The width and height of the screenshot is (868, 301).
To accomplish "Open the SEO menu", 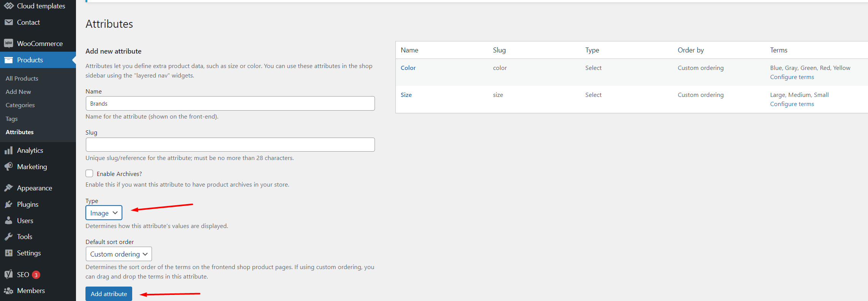I will click(23, 275).
